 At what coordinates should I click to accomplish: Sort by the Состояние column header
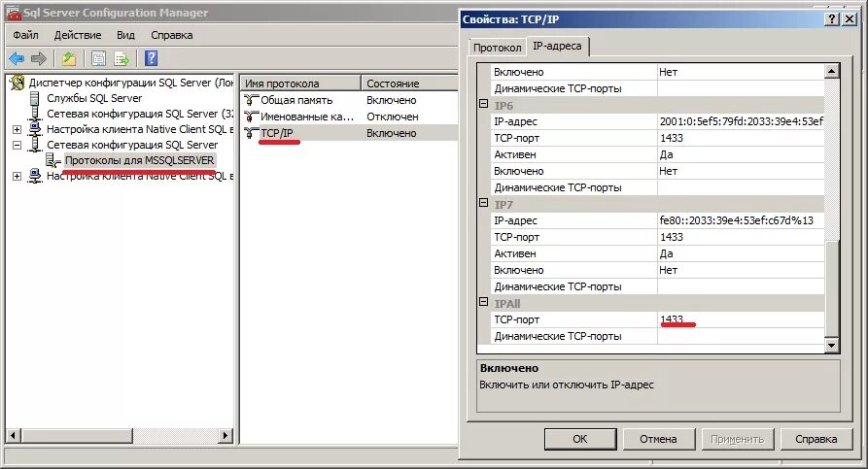tap(409, 84)
